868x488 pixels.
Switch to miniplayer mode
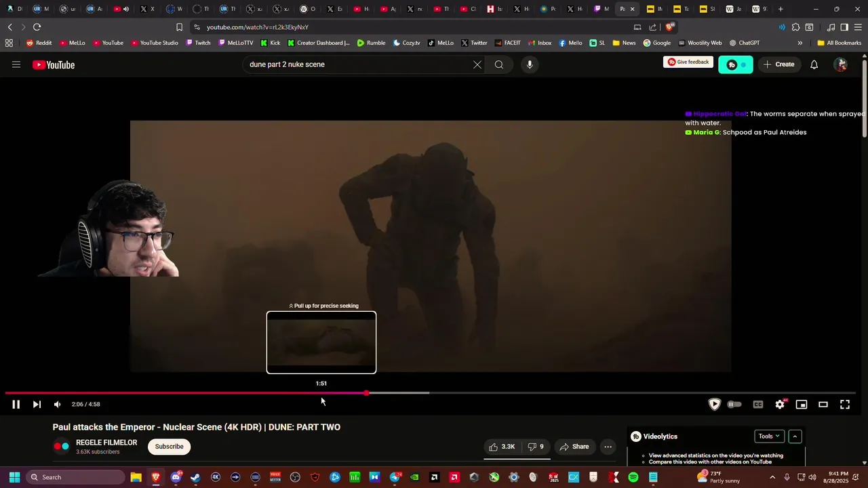point(802,405)
